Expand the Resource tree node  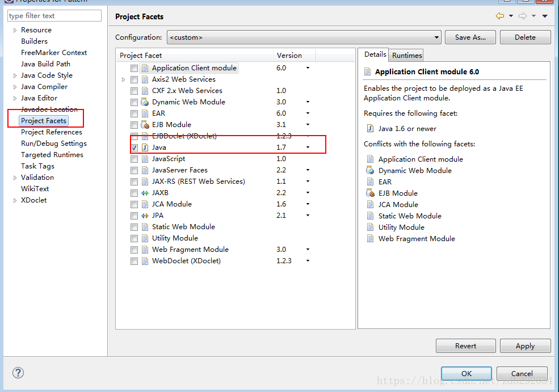(15, 30)
